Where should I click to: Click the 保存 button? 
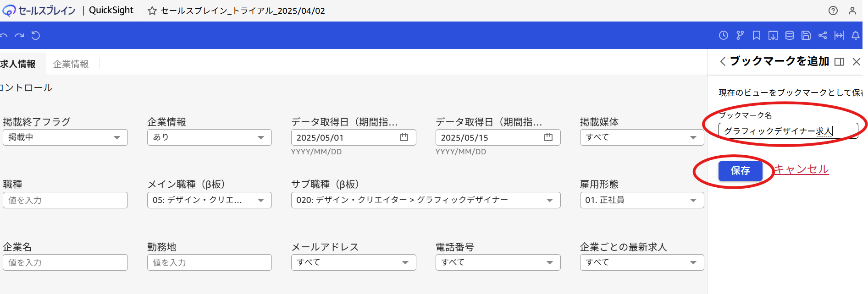click(741, 171)
